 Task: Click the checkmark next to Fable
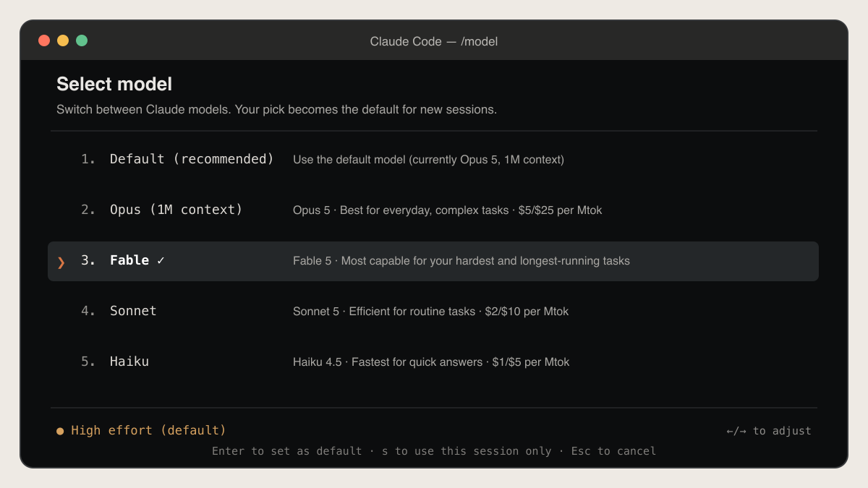click(161, 260)
